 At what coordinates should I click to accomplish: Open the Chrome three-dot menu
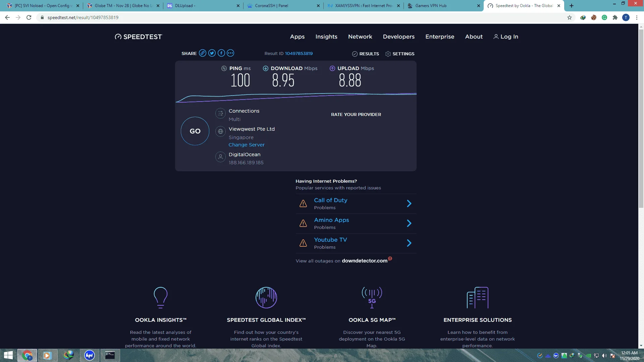coord(637,17)
